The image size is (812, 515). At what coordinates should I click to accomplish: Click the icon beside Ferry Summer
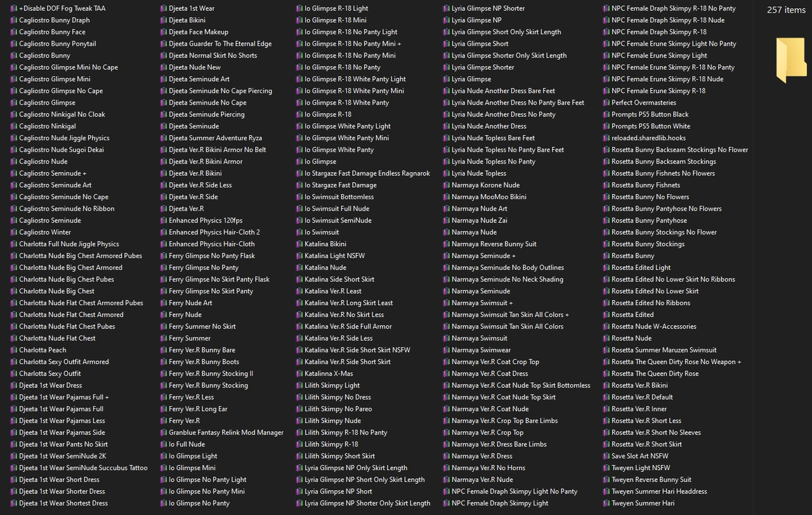[164, 338]
